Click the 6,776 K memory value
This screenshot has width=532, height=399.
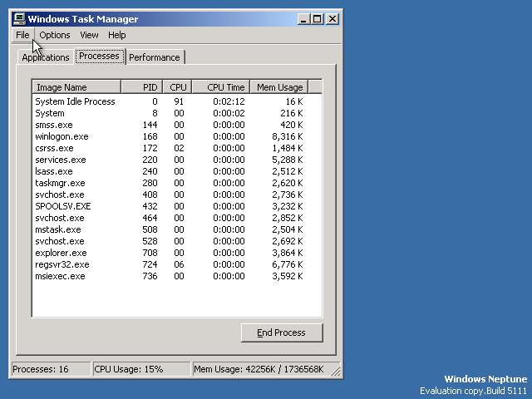[x=288, y=264]
